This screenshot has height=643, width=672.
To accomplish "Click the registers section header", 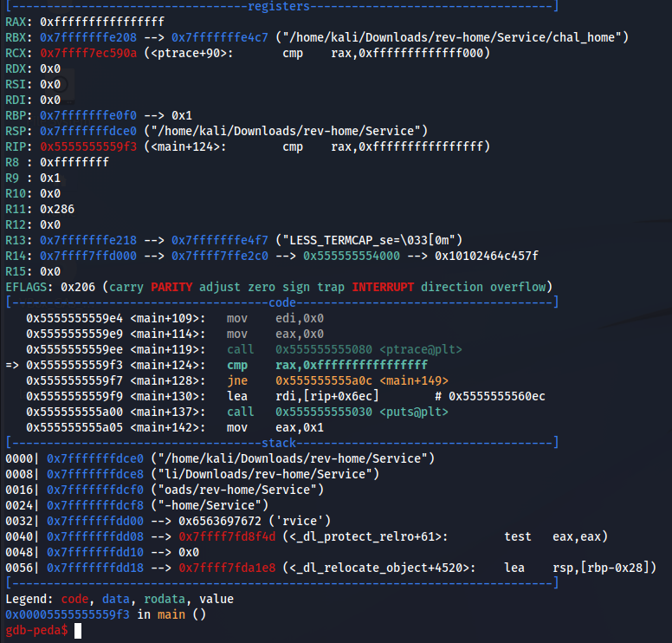I will point(279,6).
